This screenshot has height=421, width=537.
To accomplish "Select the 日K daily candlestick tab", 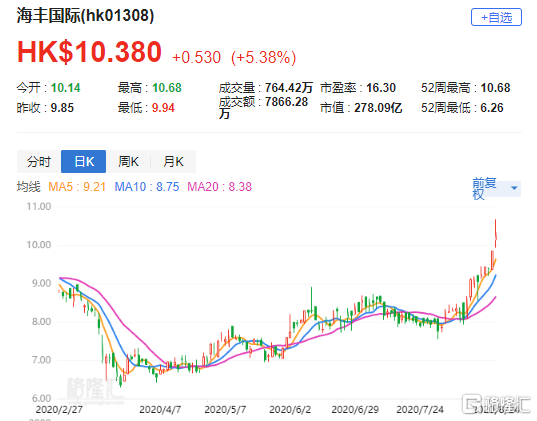I will (x=84, y=161).
